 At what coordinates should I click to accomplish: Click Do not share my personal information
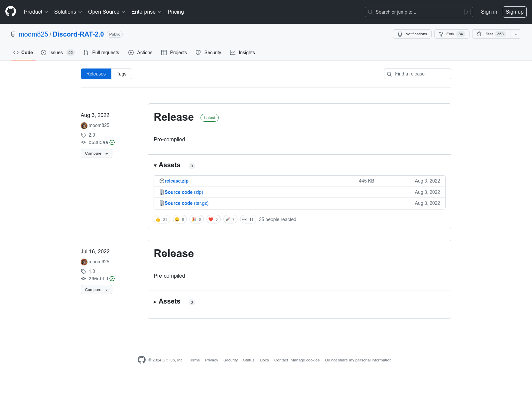pos(358,360)
